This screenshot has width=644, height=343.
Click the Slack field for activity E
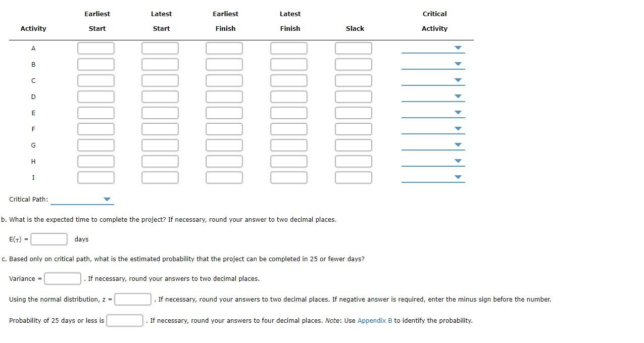click(x=353, y=113)
